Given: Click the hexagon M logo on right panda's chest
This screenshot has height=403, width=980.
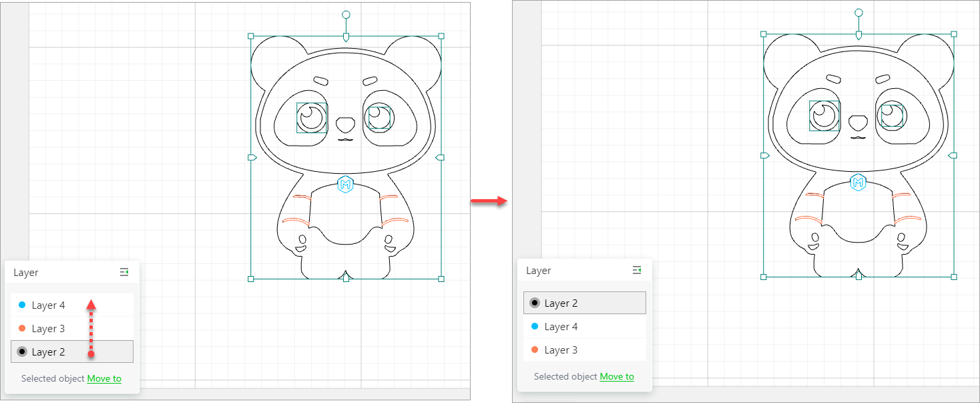Looking at the screenshot, I should (858, 181).
